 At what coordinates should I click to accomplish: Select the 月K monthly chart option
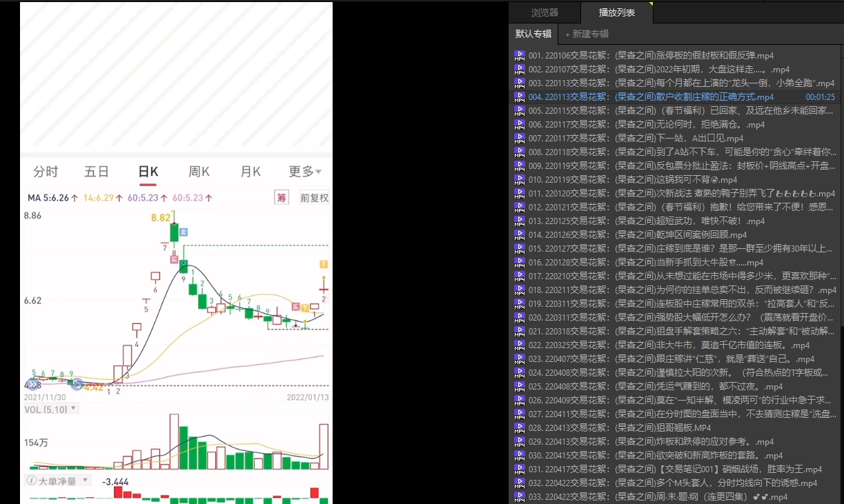(251, 172)
